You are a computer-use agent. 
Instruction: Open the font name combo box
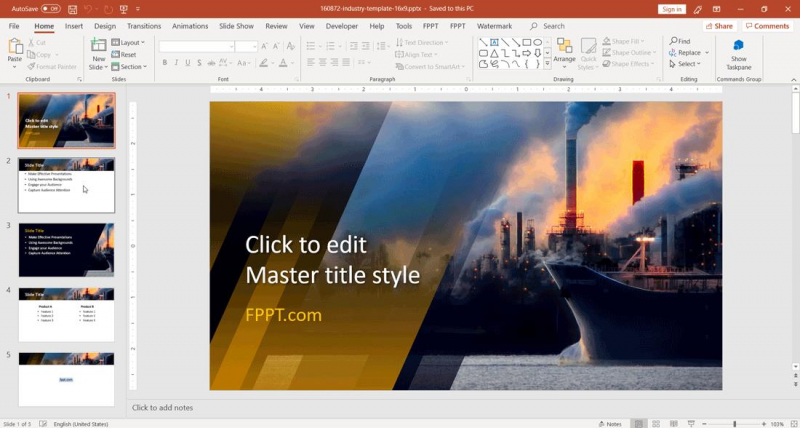196,46
